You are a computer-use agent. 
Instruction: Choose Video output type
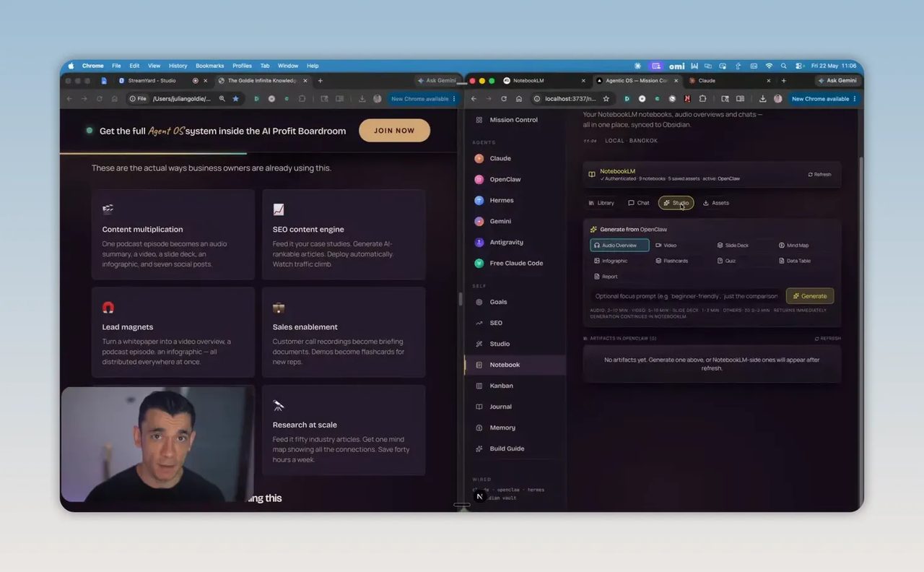click(666, 246)
